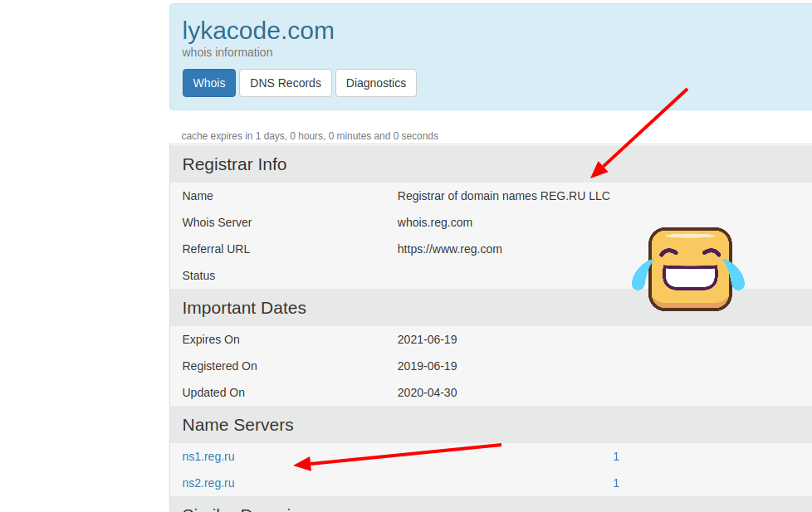The height and width of the screenshot is (512, 812).
Task: Click the lykacode.com domain heading
Action: coord(258,31)
